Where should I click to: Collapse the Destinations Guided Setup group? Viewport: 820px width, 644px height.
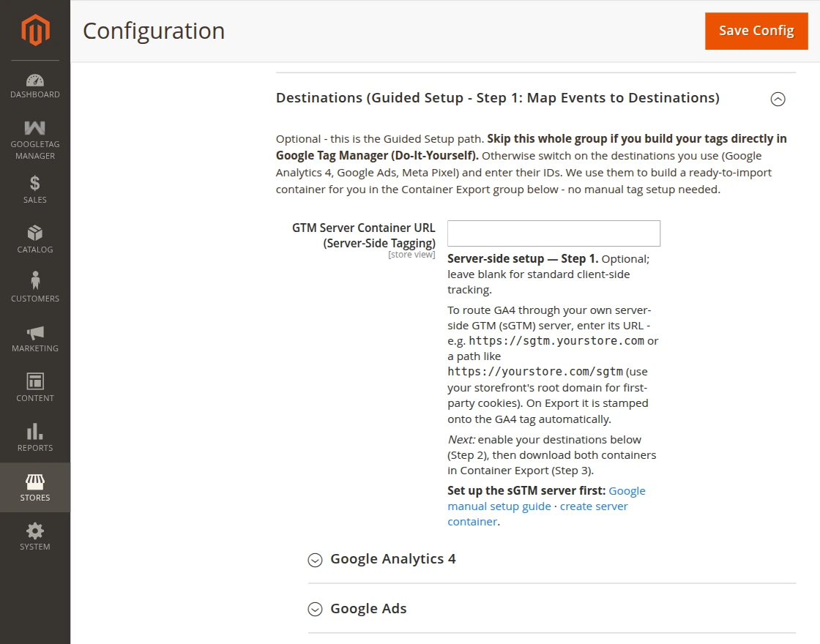(x=778, y=99)
